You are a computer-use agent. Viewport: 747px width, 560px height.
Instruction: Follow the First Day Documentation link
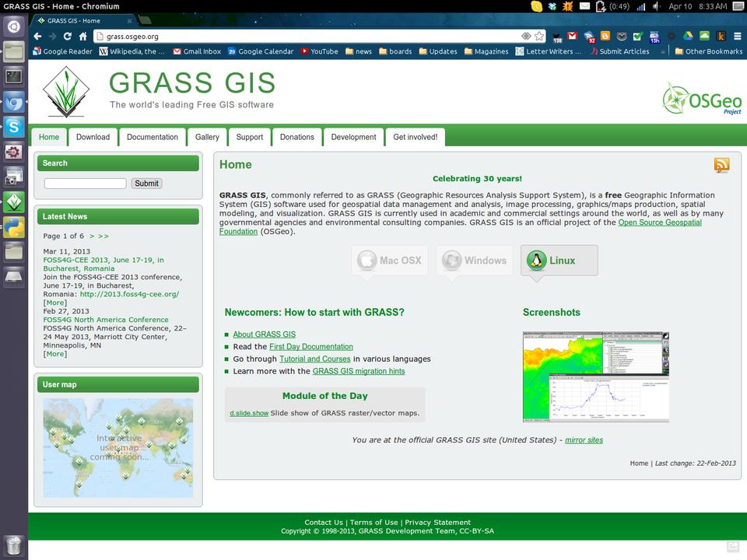click(311, 347)
